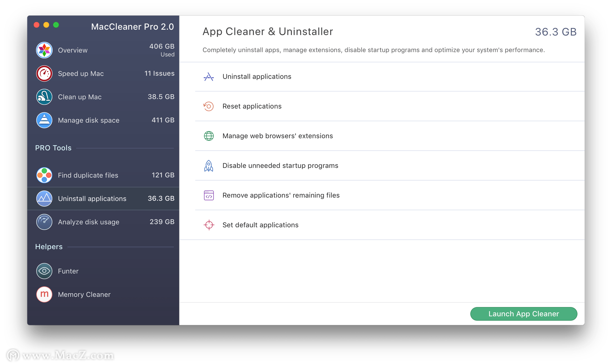Click the Manage disk space pyramid icon
Image resolution: width=612 pixels, height=364 pixels.
(x=44, y=120)
